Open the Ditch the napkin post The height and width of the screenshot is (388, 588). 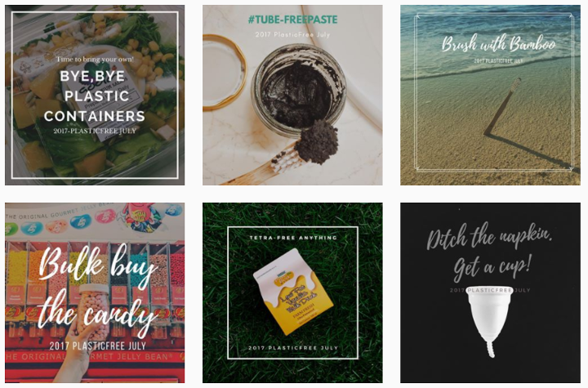(x=490, y=292)
